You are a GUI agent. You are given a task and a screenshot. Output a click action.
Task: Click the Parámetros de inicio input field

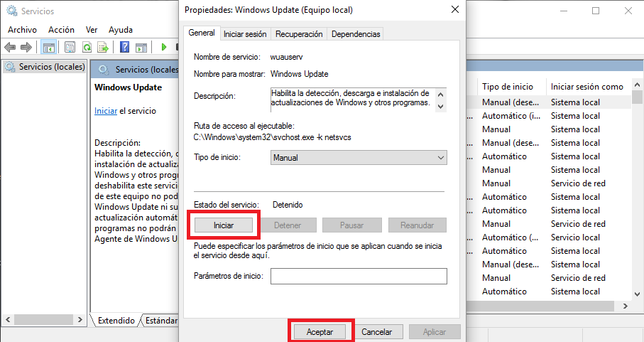pyautogui.click(x=359, y=276)
